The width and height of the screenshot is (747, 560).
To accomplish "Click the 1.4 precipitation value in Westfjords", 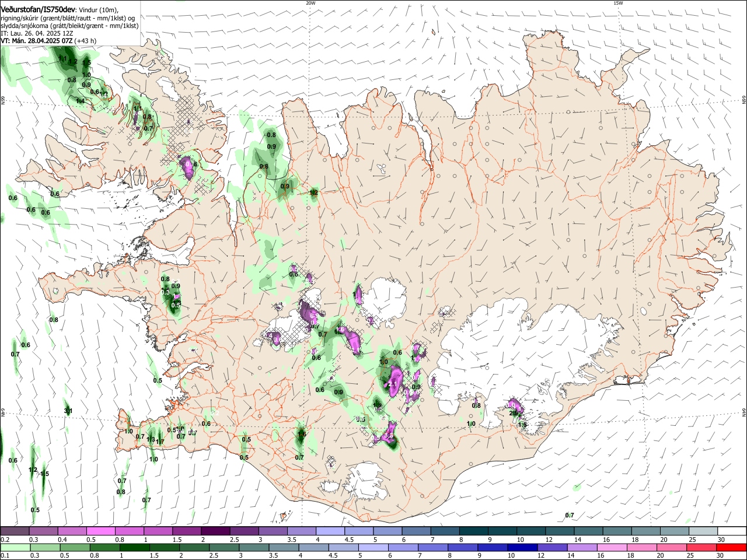I will [x=80, y=101].
